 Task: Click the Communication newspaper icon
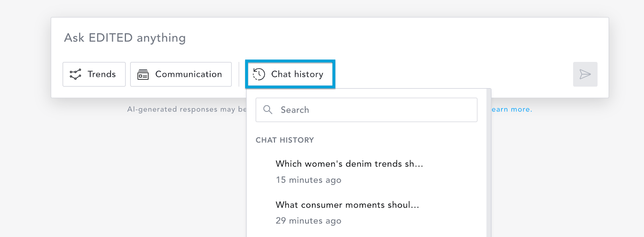143,74
